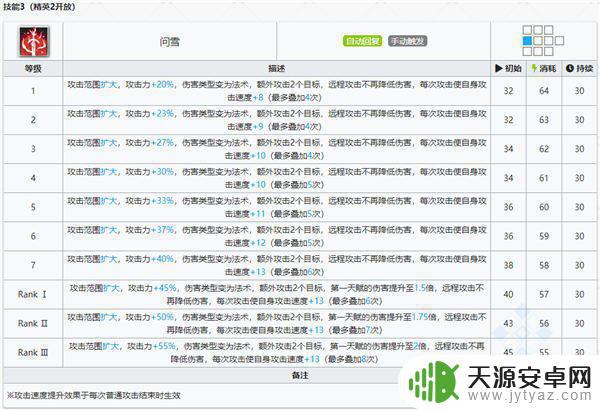Screen dimensions: 600x410
Task: Click the 1.5倍 talent multiplier in Rank Ⅰ
Action: [x=424, y=288]
